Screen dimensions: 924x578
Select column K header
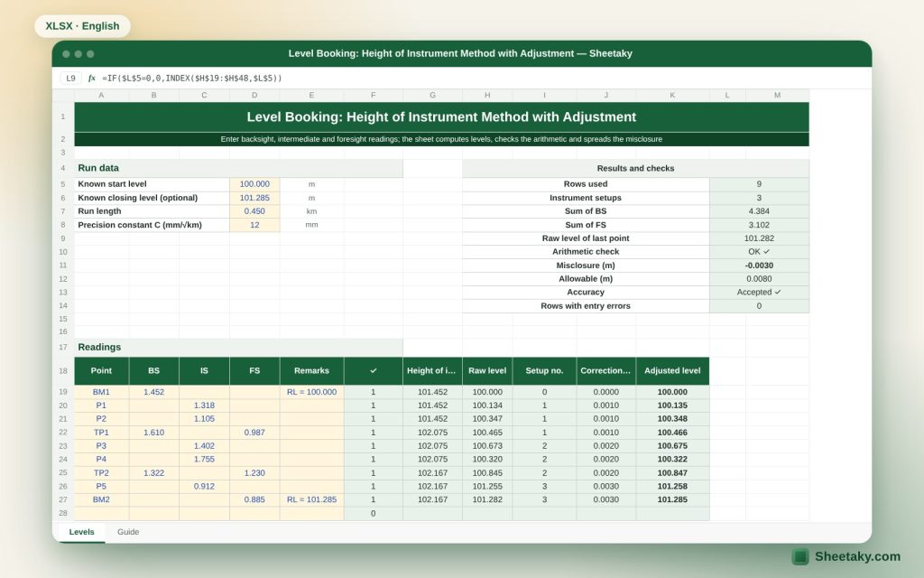[672, 95]
